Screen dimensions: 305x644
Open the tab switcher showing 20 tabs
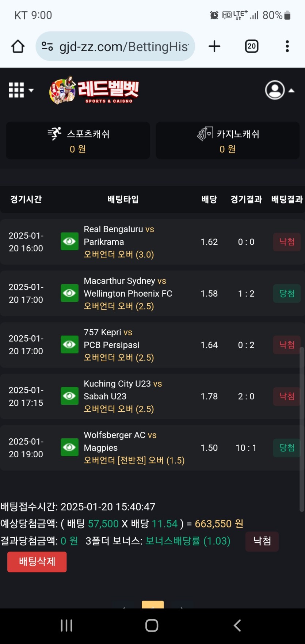pyautogui.click(x=251, y=46)
